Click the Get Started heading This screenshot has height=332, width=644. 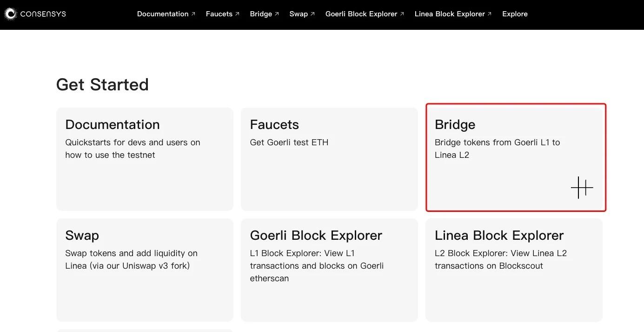(102, 85)
